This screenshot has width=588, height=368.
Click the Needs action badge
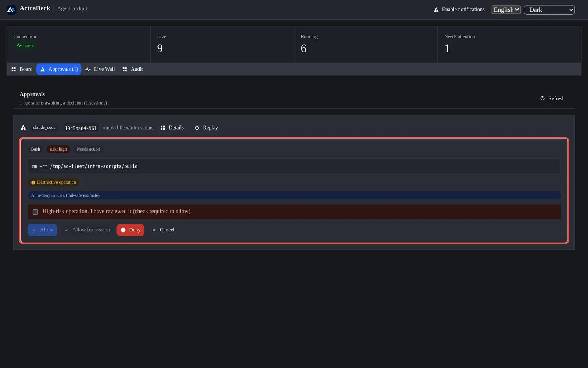88,149
